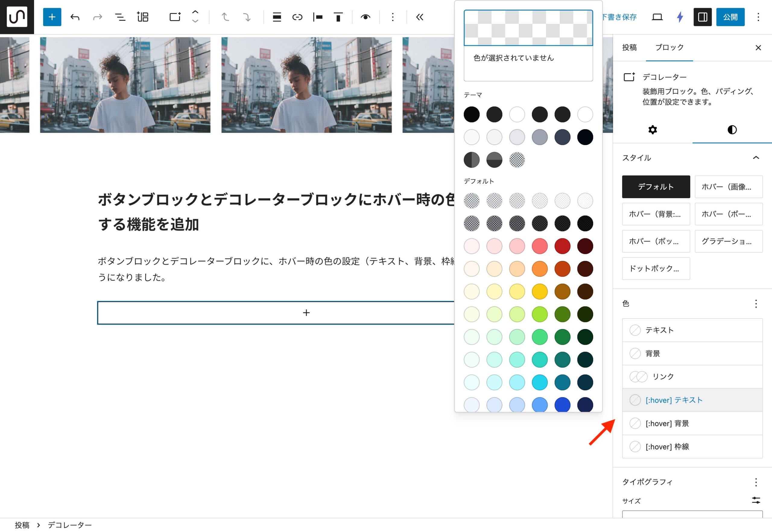Switch to the 投稿 sidebar tab

click(x=629, y=47)
